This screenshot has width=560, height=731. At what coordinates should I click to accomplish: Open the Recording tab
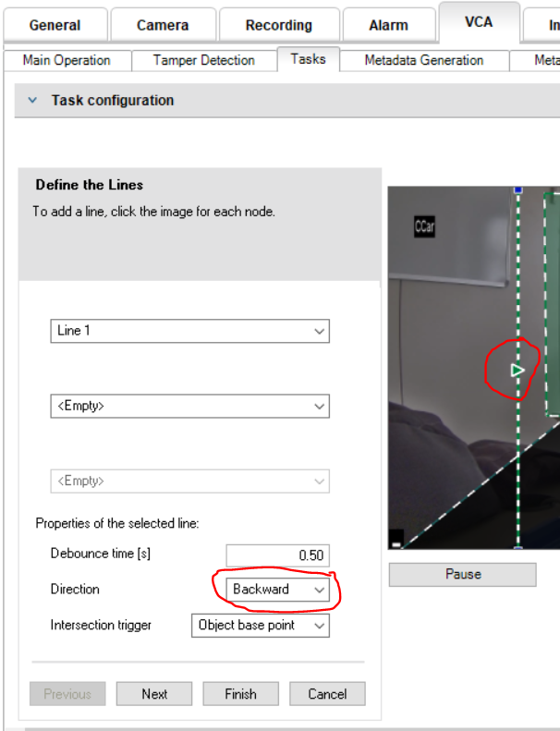click(278, 25)
